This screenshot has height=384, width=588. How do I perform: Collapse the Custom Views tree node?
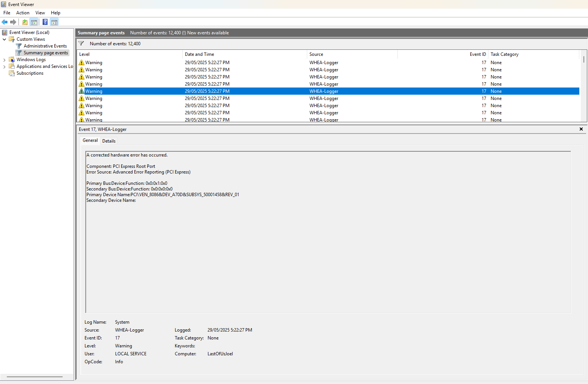click(5, 39)
